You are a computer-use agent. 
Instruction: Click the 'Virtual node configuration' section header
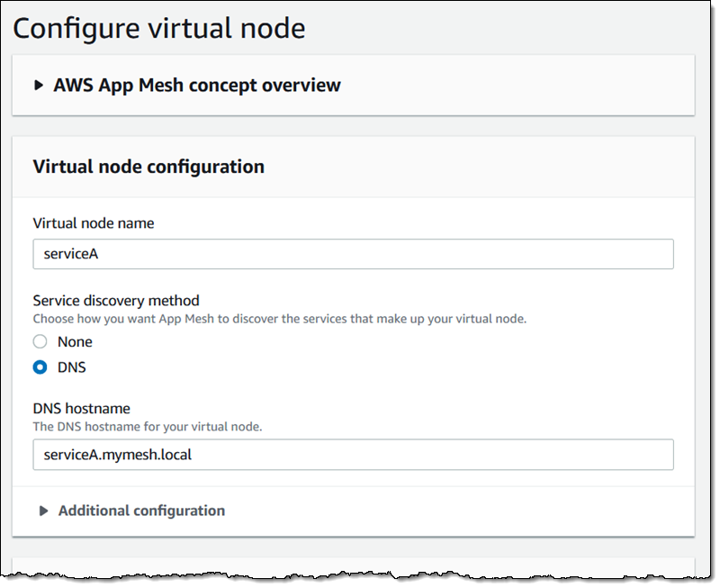(148, 167)
